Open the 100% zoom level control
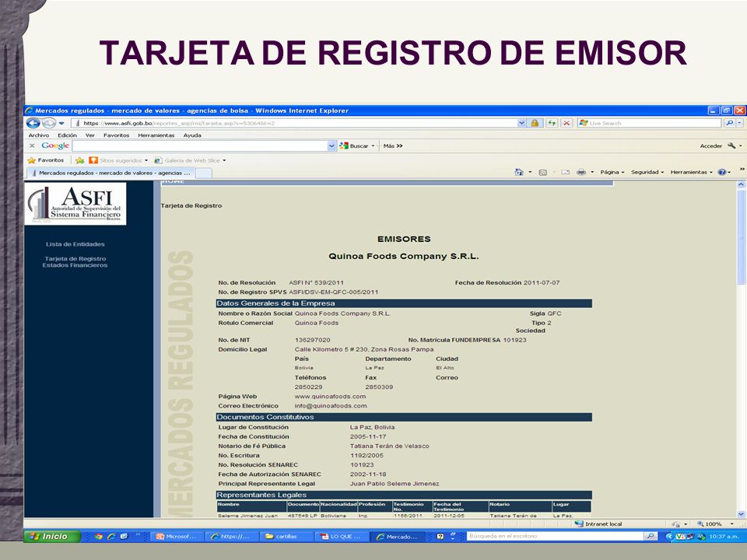 tap(714, 523)
